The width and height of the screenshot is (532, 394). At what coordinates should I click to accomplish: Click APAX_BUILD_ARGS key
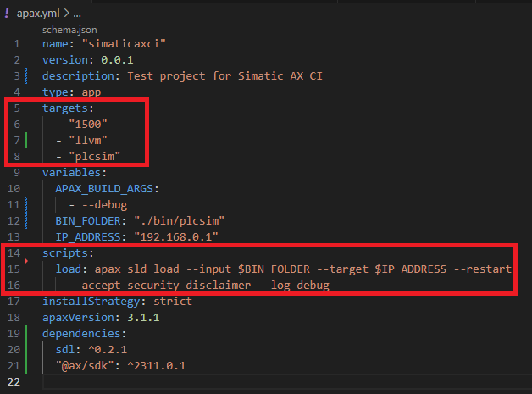tap(104, 189)
